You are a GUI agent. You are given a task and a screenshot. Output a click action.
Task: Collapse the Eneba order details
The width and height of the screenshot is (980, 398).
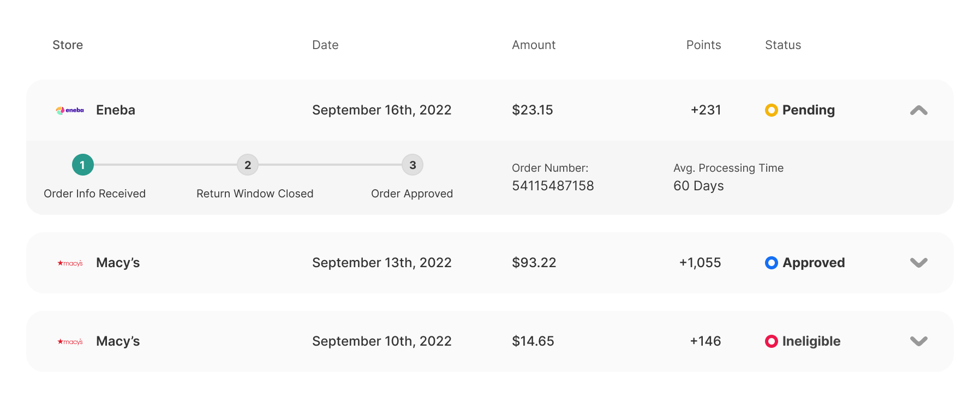(918, 110)
